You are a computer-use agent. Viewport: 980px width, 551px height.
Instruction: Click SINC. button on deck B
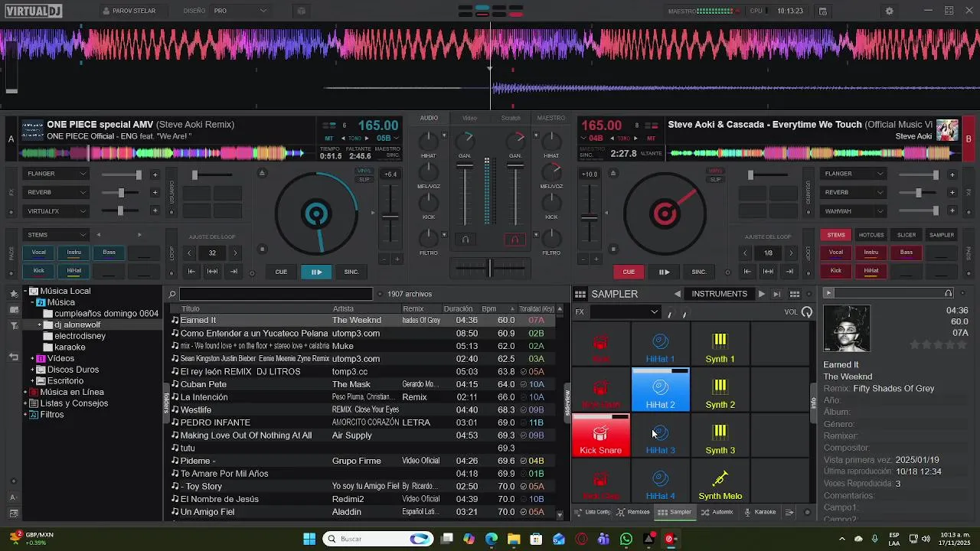pos(699,272)
